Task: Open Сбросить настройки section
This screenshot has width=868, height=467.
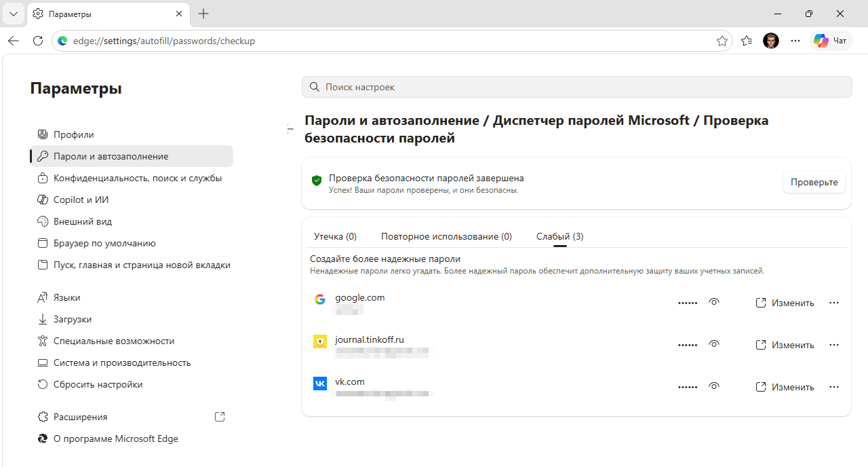Action: [x=132, y=384]
